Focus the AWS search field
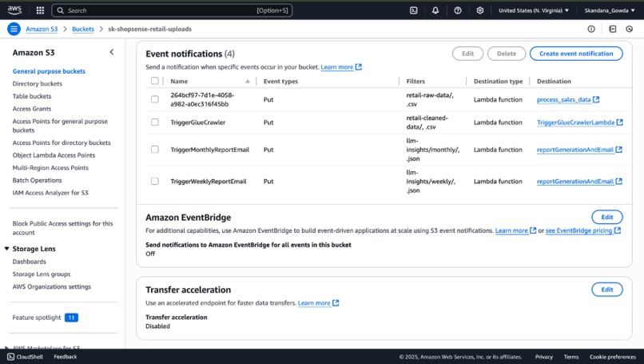The height and width of the screenshot is (364, 644). [x=172, y=10]
